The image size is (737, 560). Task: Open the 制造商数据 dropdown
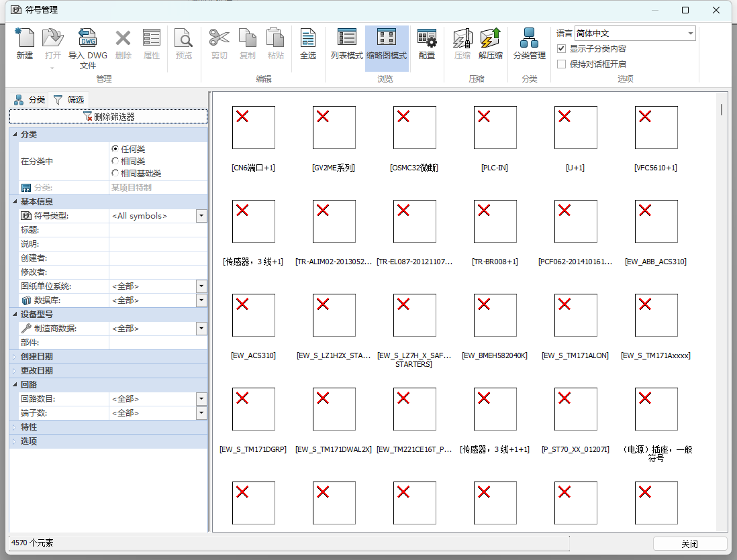[x=201, y=329]
